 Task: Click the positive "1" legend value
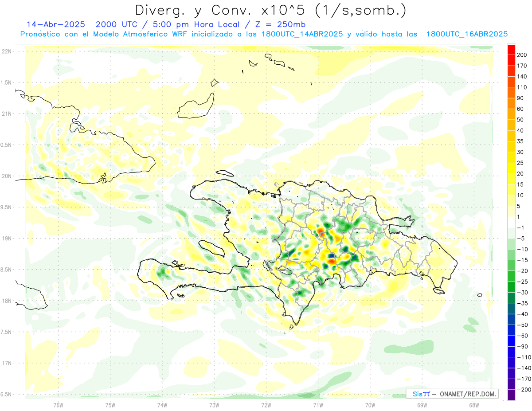[x=519, y=217]
